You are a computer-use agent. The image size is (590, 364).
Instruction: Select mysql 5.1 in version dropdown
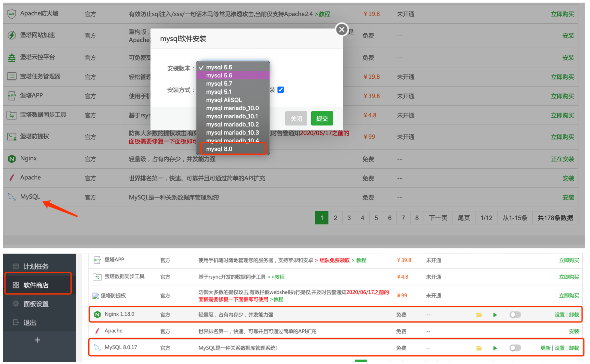coord(233,92)
